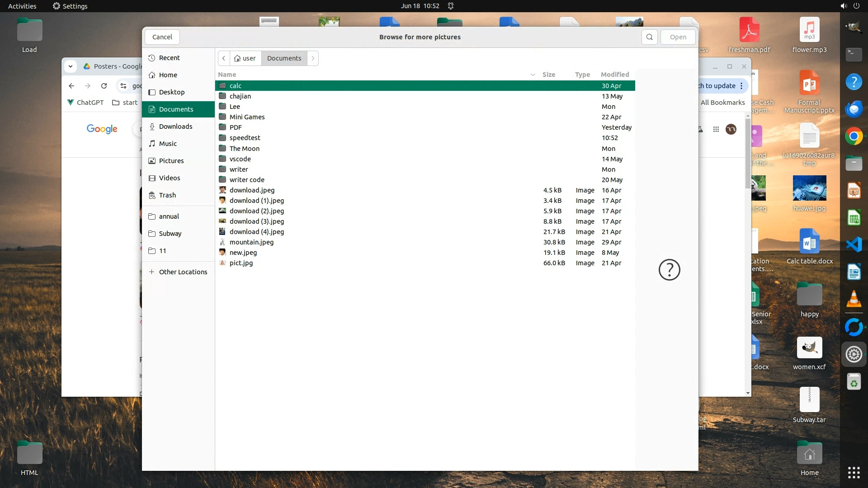Screen dimensions: 868x488
Task: Select the Documents breadcrumb button
Action: click(284, 58)
